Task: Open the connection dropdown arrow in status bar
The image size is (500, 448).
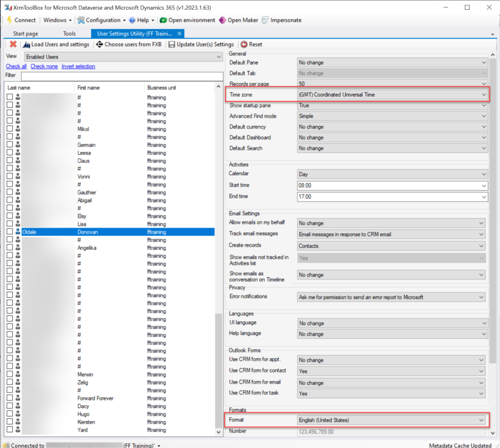Action: [159, 446]
